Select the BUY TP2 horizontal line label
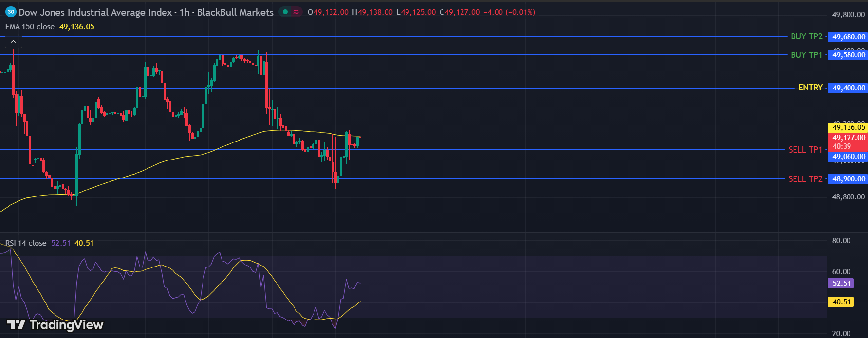 [806, 36]
